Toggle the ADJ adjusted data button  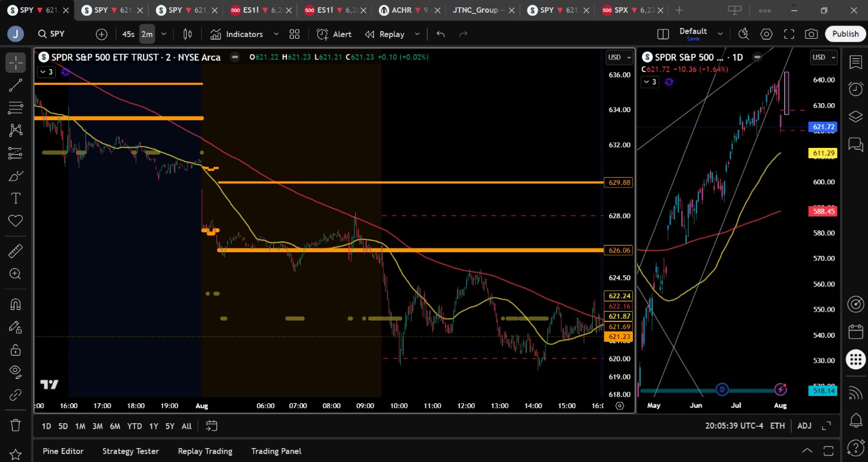(x=804, y=426)
